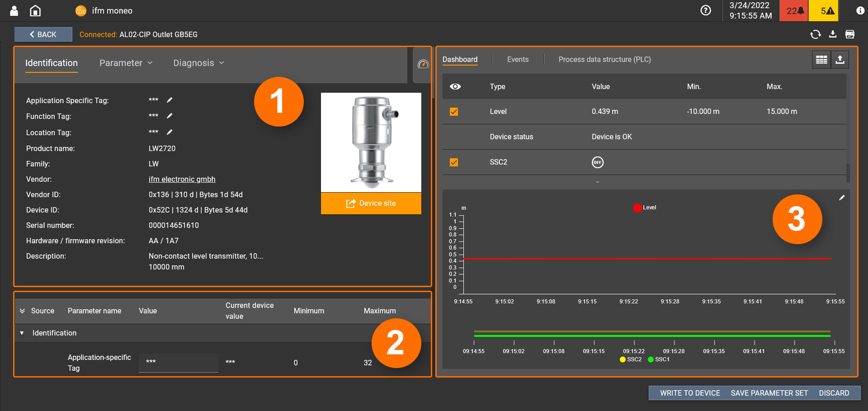Screen dimensions: 868x411
Task: Click the home icon in top bar
Action: pyautogui.click(x=35, y=11)
